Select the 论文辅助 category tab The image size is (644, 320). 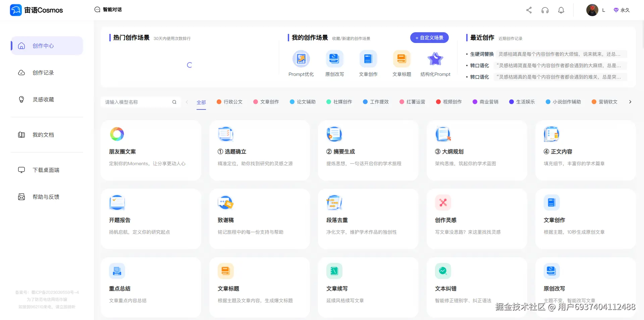coord(303,102)
